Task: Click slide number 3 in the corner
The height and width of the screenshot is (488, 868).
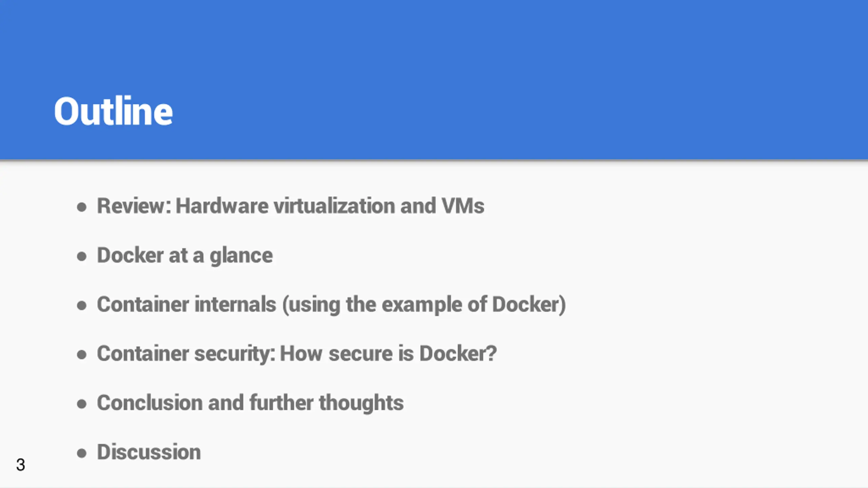Action: 20,465
